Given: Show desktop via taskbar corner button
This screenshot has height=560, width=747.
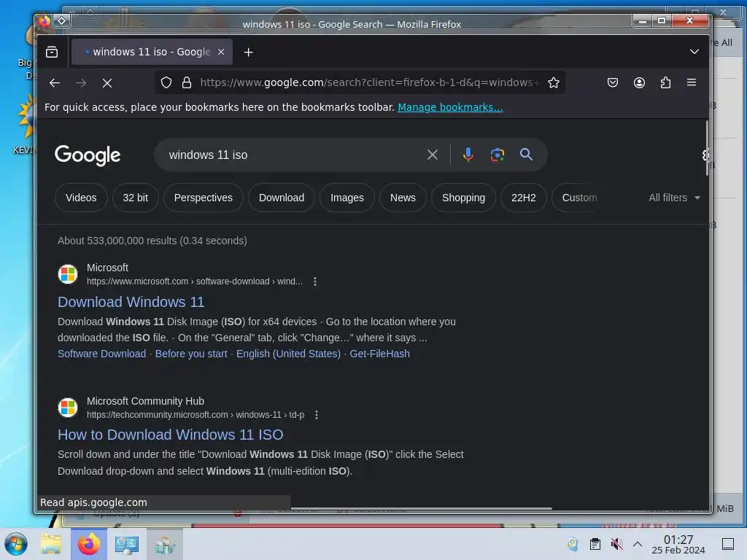Looking at the screenshot, I should pyautogui.click(x=728, y=544).
